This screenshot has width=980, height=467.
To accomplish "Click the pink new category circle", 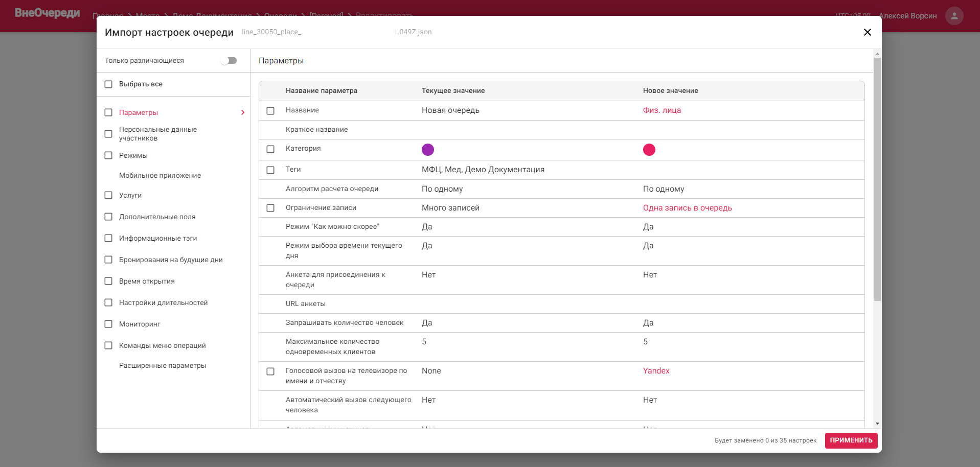I will 649,149.
